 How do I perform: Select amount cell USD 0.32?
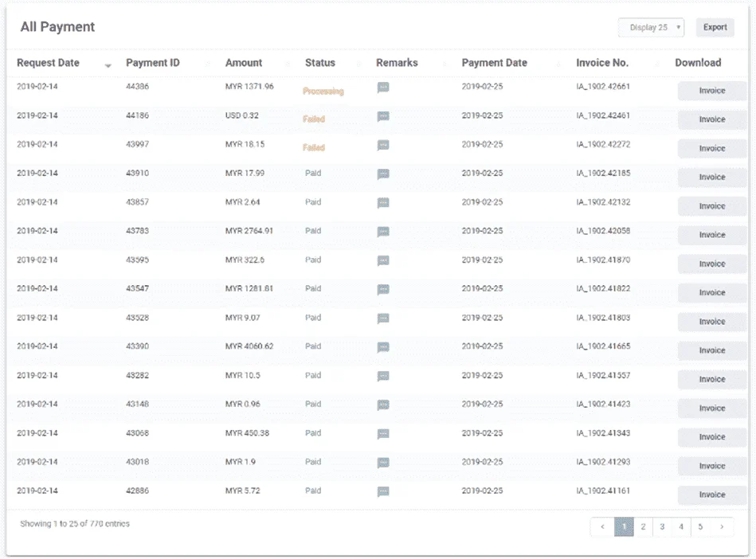241,115
